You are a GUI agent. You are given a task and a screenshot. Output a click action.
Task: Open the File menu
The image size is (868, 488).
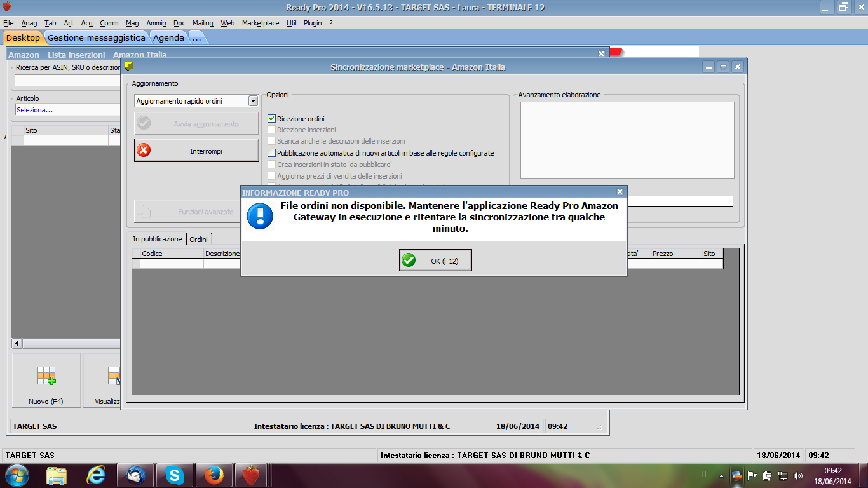click(x=8, y=23)
